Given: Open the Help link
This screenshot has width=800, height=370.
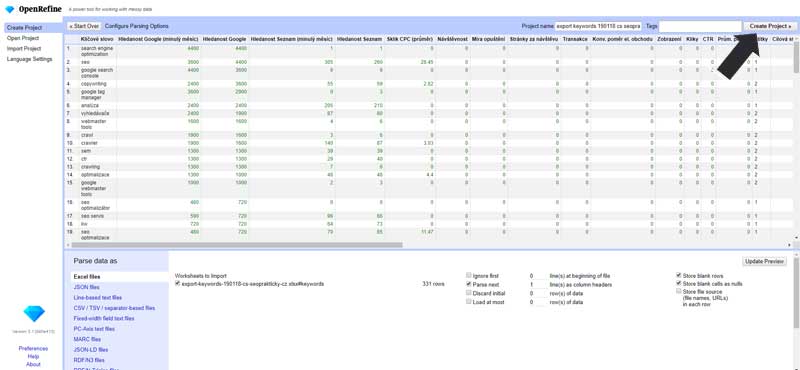Looking at the screenshot, I should click(33, 357).
